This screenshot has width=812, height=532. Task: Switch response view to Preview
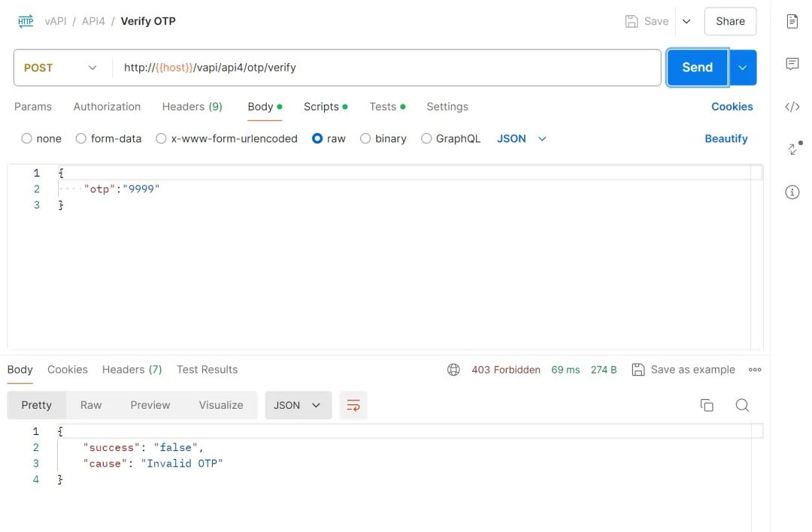pyautogui.click(x=150, y=405)
